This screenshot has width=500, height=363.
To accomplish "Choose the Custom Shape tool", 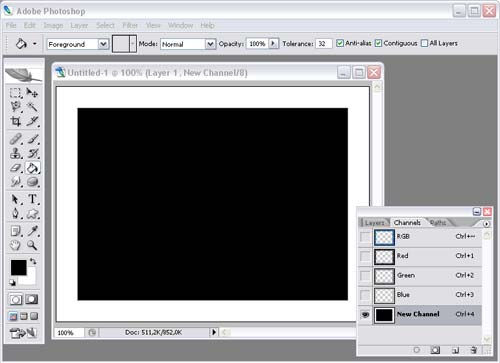I will tap(32, 214).
